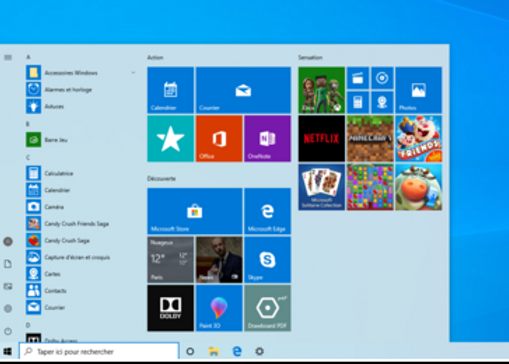This screenshot has height=364, width=509.
Task: Open Cortana circle on taskbar
Action: tap(190, 351)
